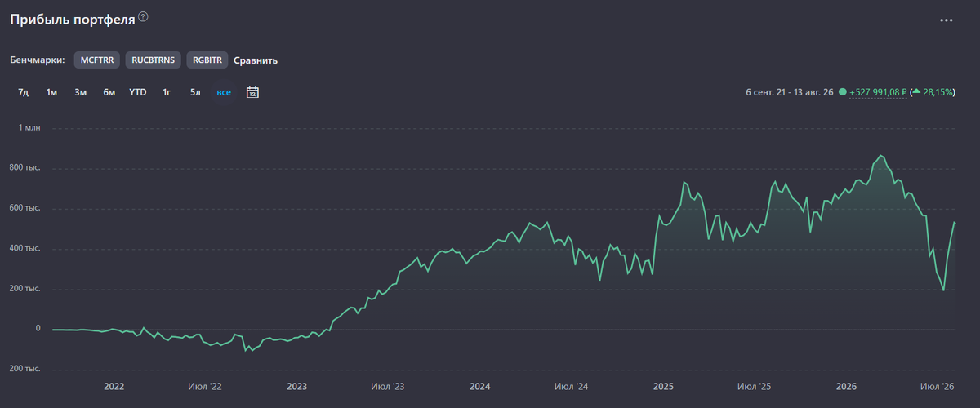Click the 1 млн axis label
980x408 pixels.
pyautogui.click(x=29, y=128)
